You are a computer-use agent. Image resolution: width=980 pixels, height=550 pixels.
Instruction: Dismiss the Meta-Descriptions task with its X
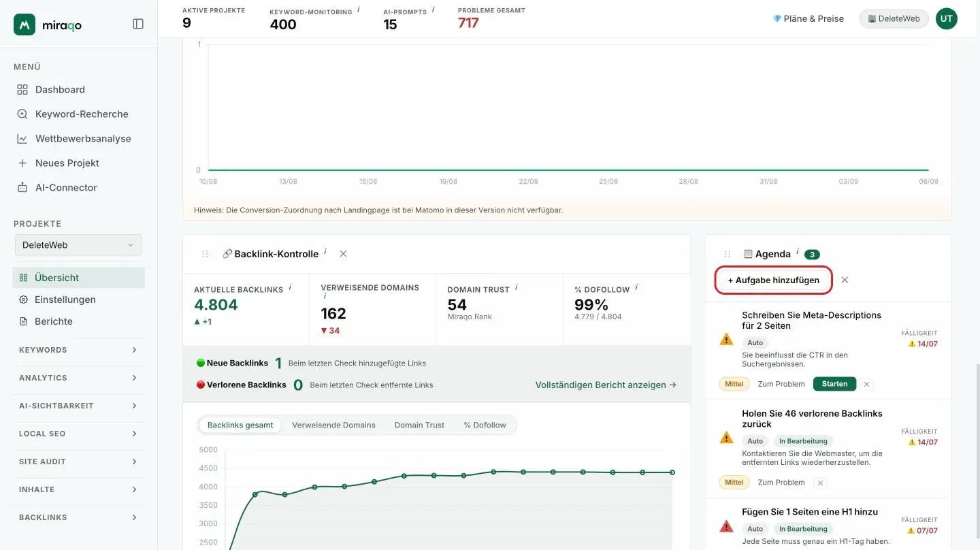[866, 385]
